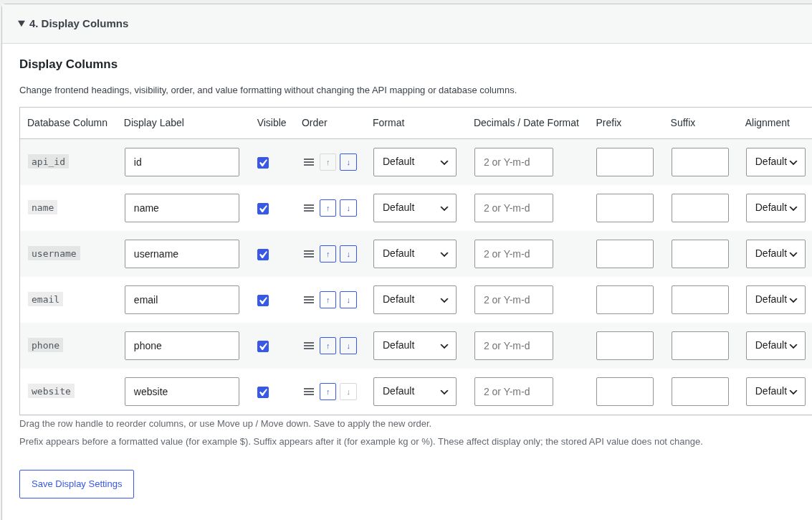This screenshot has height=520, width=812.
Task: Click drag handle for email row
Action: (309, 300)
